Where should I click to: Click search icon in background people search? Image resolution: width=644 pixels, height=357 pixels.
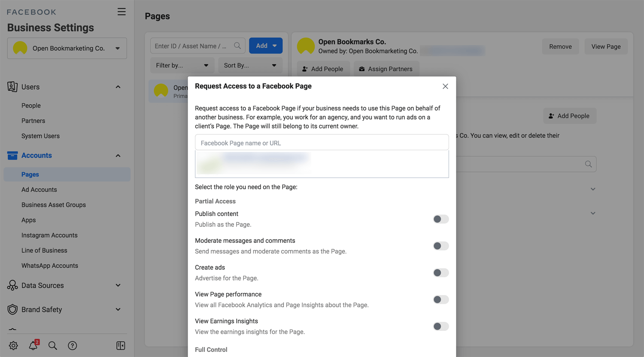click(x=588, y=164)
